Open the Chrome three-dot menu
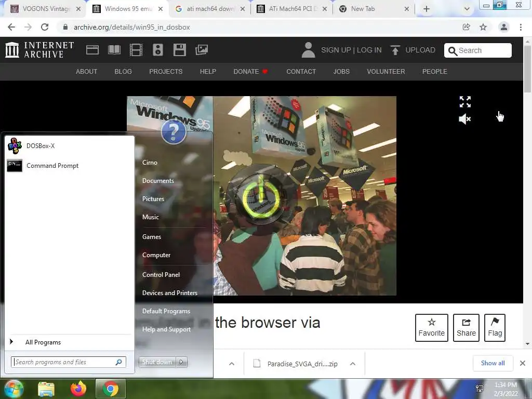Image resolution: width=532 pixels, height=399 pixels. 521,27
